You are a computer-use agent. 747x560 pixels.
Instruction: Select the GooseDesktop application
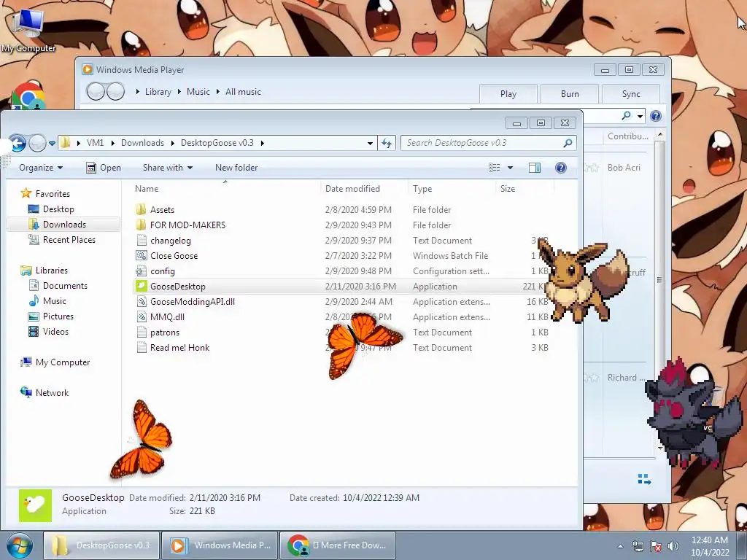coord(177,286)
